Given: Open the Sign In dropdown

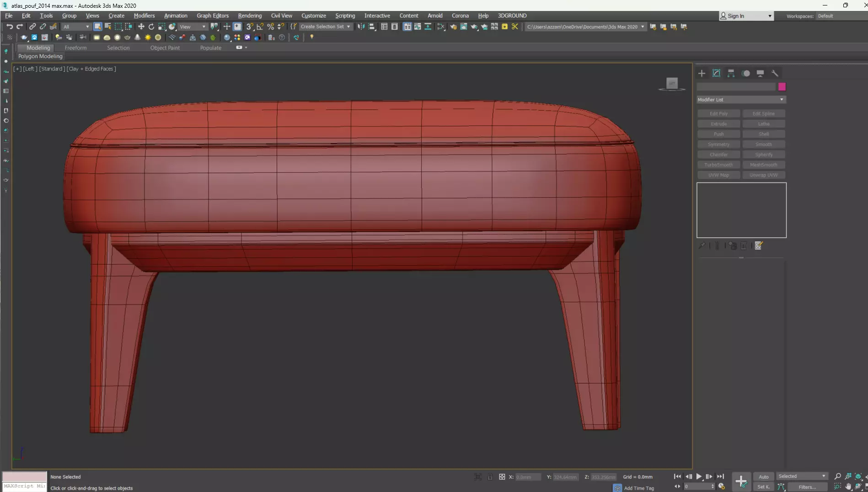Looking at the screenshot, I should tap(746, 16).
